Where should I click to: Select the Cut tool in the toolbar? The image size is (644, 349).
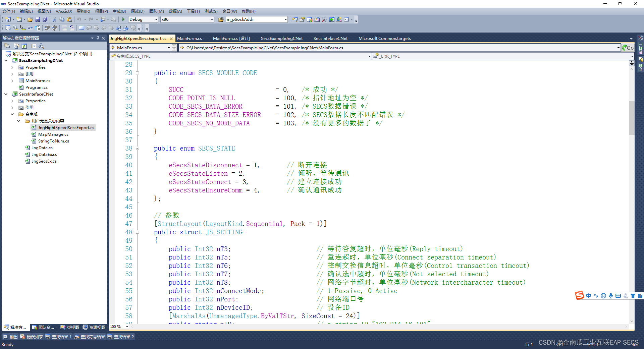(54, 19)
